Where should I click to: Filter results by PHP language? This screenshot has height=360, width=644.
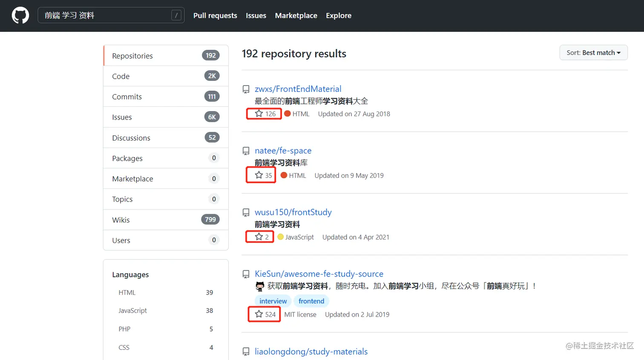point(166,329)
